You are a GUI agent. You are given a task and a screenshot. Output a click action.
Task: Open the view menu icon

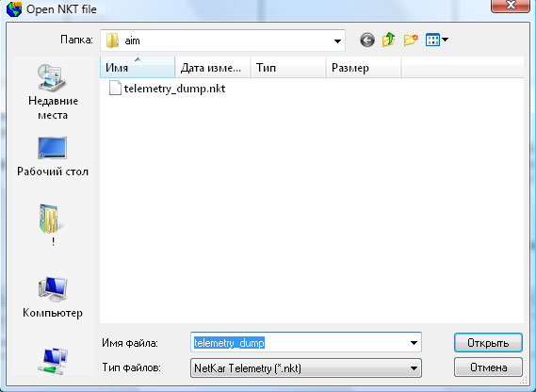pos(437,40)
